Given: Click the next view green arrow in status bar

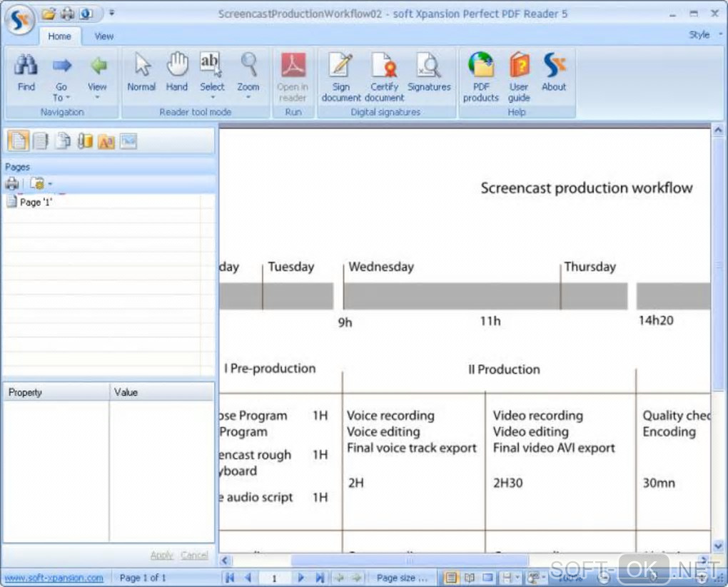Looking at the screenshot, I should click(x=357, y=578).
